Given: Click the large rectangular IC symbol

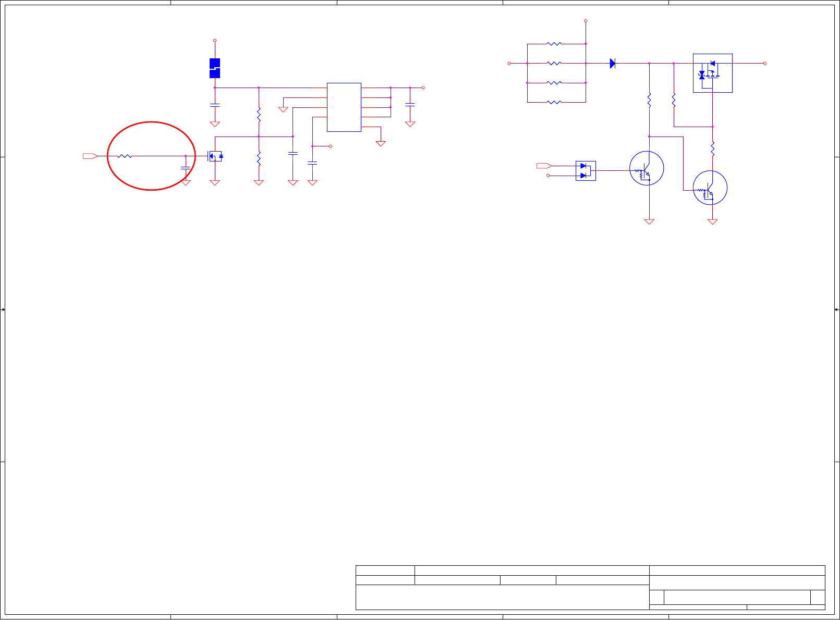Looking at the screenshot, I should click(x=344, y=107).
